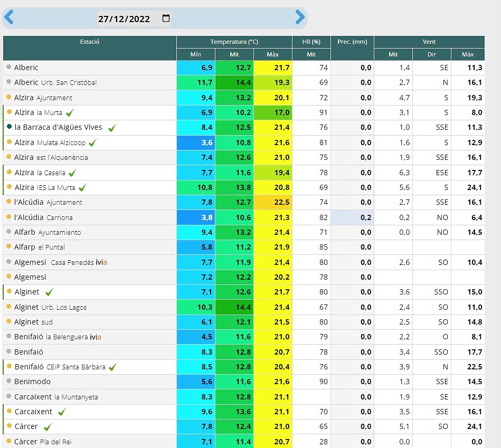Click the checkmark next to Alzira la Casella
The width and height of the screenshot is (501, 448).
coord(72,173)
